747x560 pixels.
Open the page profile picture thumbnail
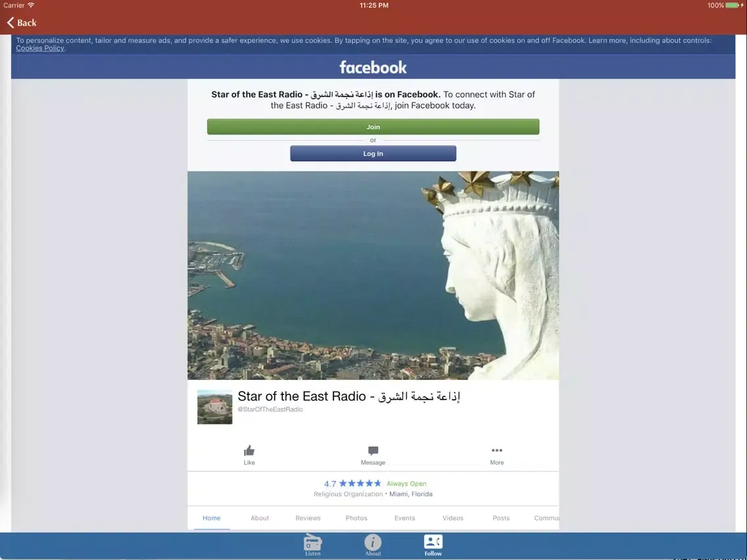coord(215,407)
